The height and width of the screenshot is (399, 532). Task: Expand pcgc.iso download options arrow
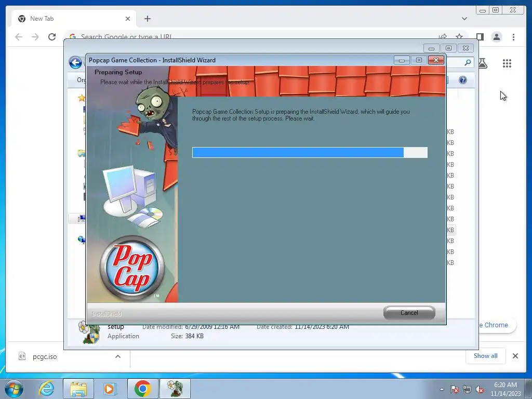118,356
